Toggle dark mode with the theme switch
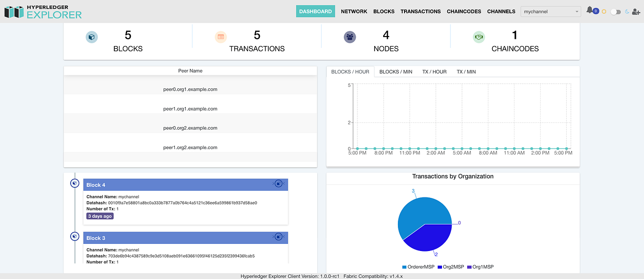644x279 pixels. coord(616,11)
